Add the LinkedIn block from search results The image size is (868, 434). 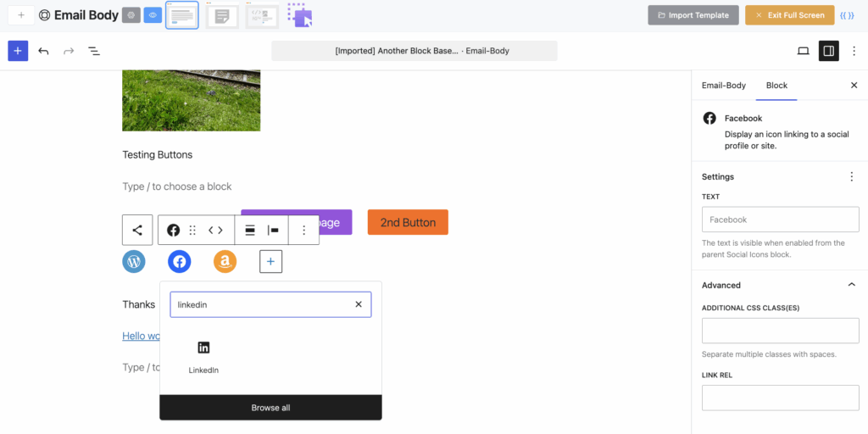click(203, 357)
